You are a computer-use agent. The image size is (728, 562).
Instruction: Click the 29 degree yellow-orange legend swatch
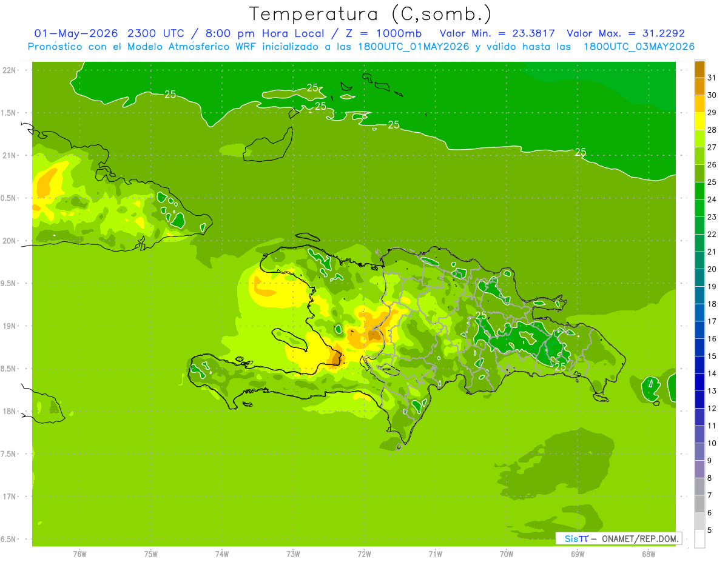699,104
